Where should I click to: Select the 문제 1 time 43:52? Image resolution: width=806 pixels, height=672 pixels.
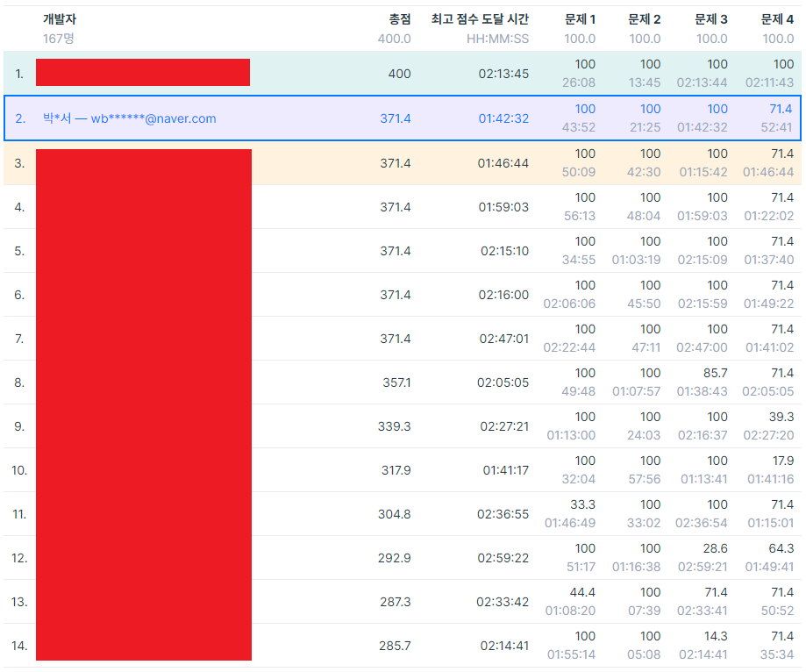[579, 127]
